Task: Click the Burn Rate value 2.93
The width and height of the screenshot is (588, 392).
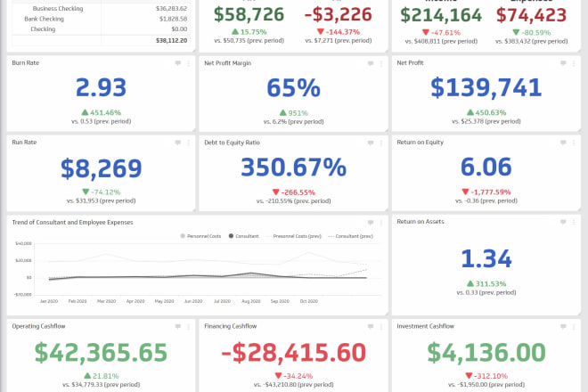Action: click(101, 87)
